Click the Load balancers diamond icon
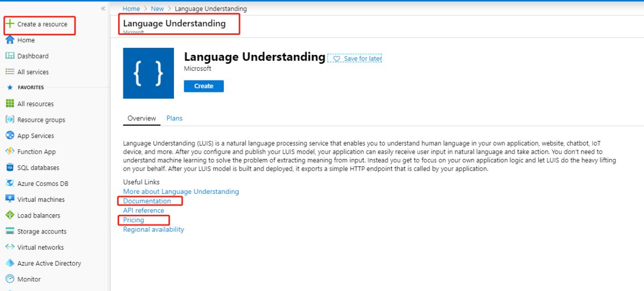Image resolution: width=644 pixels, height=291 pixels. pyautogui.click(x=10, y=215)
